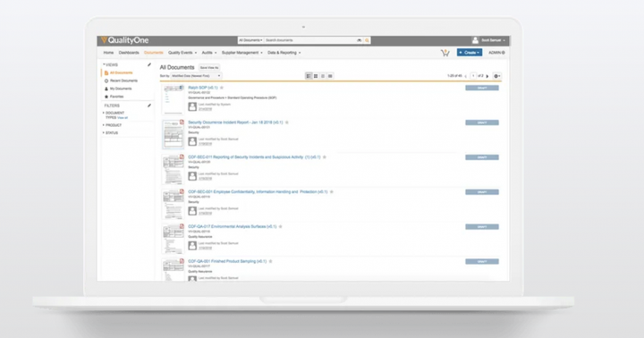Click the QualityOne logo

click(x=125, y=40)
